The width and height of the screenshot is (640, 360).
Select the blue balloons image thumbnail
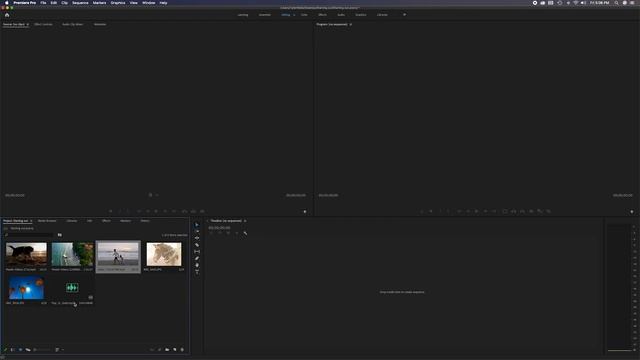tap(26, 288)
